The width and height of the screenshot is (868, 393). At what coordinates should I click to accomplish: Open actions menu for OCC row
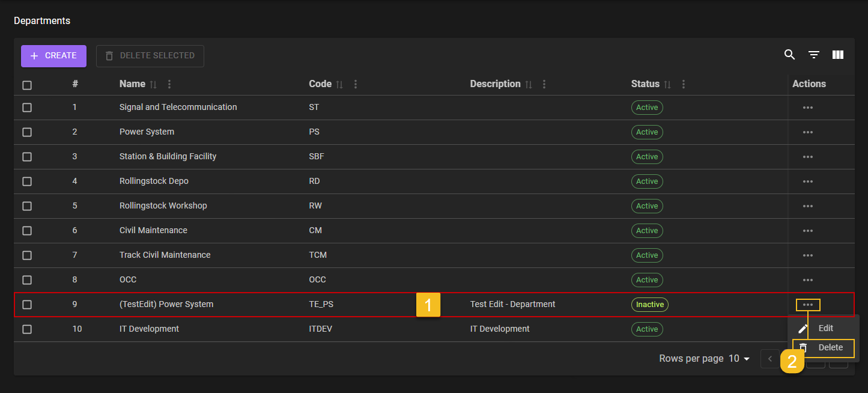(807, 280)
